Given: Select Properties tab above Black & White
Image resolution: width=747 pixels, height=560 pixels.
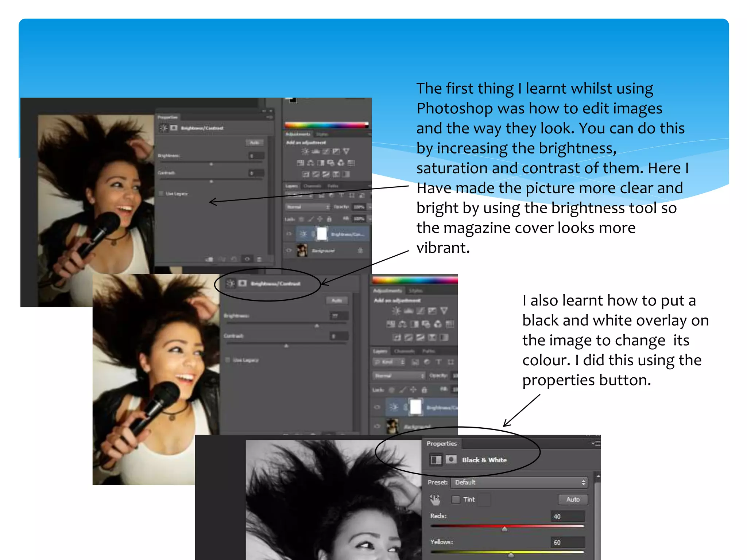Looking at the screenshot, I should [441, 443].
